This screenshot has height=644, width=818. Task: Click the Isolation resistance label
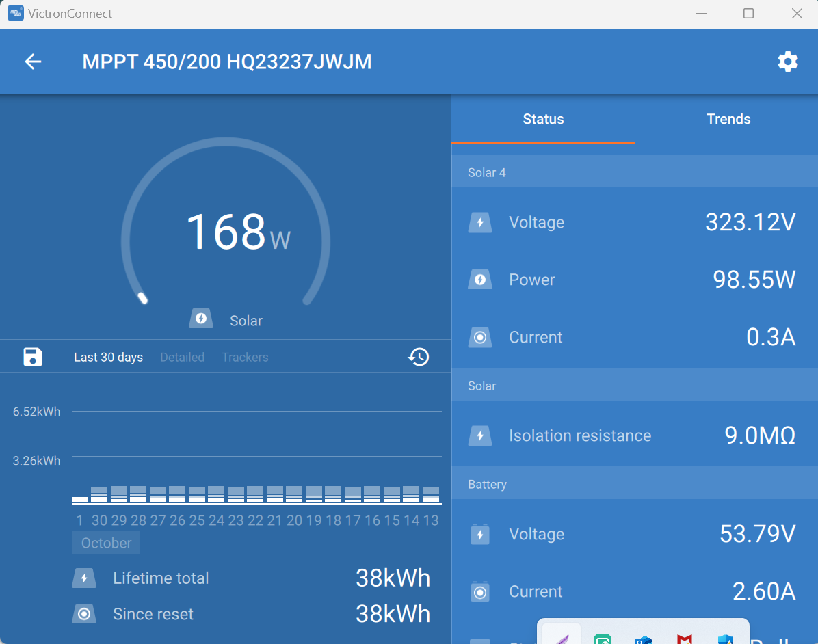click(580, 436)
